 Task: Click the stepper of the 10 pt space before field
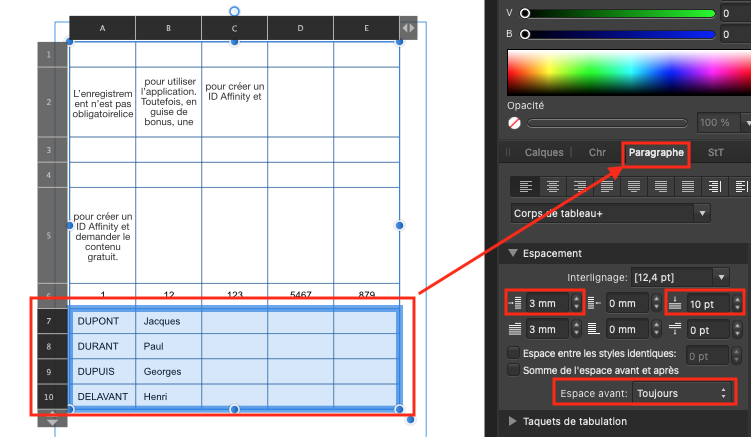tap(737, 304)
